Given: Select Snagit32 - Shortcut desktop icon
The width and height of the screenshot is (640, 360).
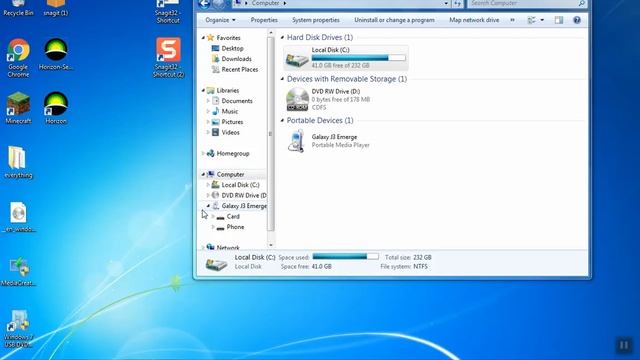Looking at the screenshot, I should click(168, 11).
